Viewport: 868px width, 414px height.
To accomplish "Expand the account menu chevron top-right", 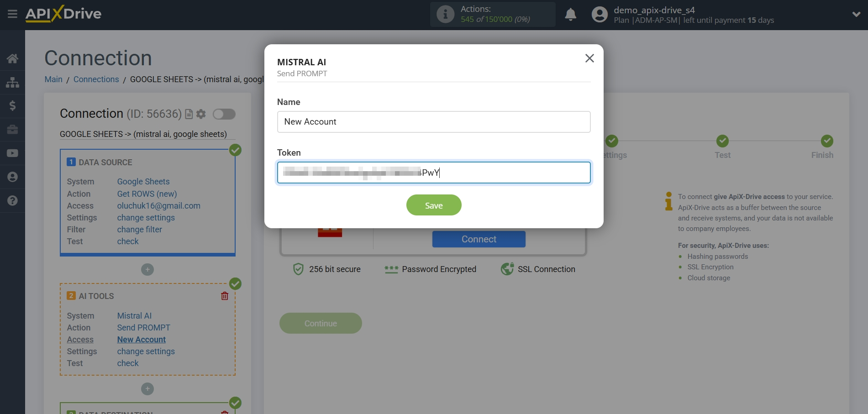I will tap(856, 14).
